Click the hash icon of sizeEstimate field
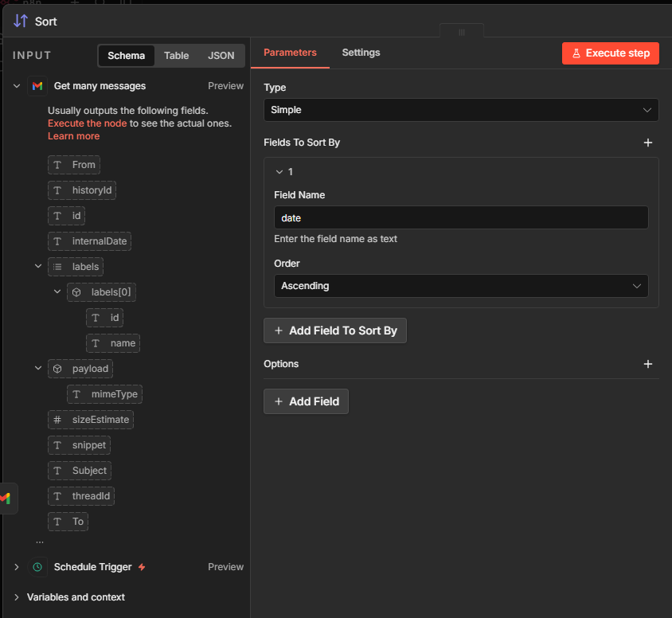The image size is (672, 618). [57, 420]
